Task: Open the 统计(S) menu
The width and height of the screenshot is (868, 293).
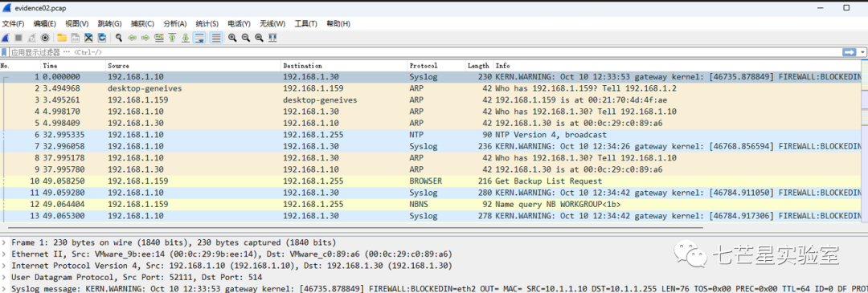Action: pyautogui.click(x=207, y=24)
